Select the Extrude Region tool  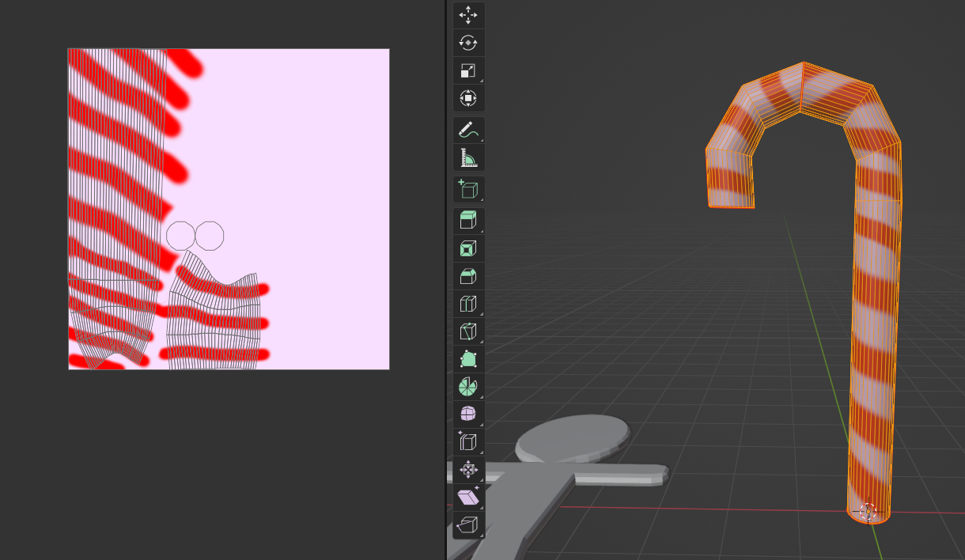(468, 221)
